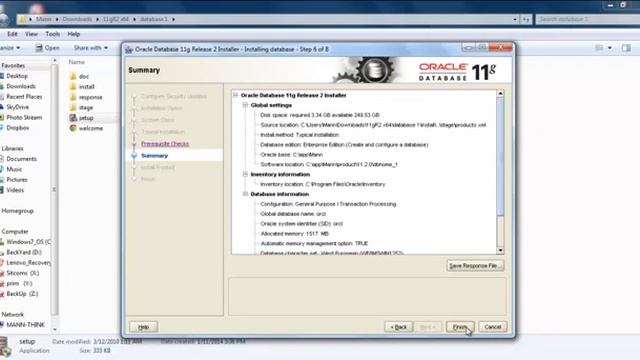Open the change view dropdown arrow

[x=610, y=48]
